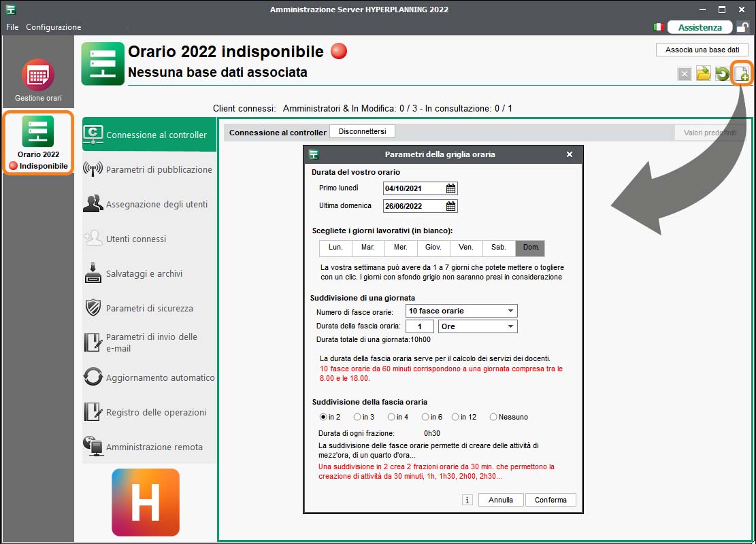Select the 'in 12' subdivision radio
This screenshot has width=756, height=544.
(455, 417)
